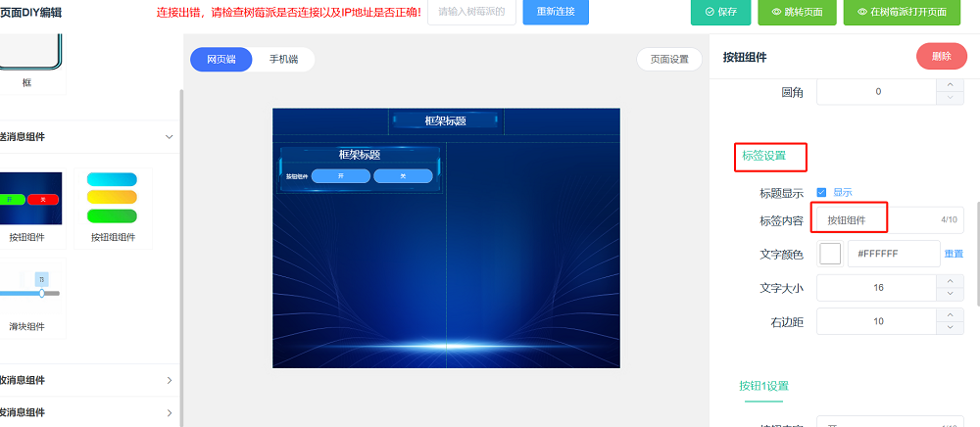The height and width of the screenshot is (427, 980).
Task: Switch to 手机端 view
Action: (x=284, y=60)
